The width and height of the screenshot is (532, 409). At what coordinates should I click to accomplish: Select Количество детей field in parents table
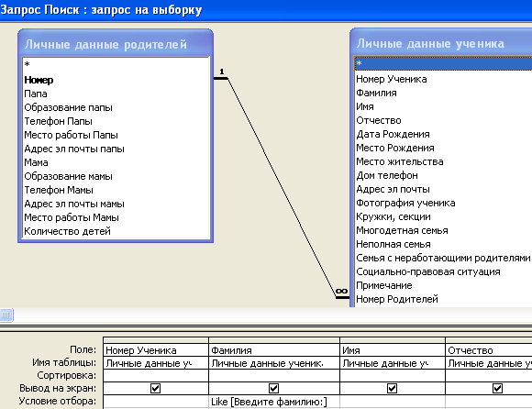click(x=67, y=231)
